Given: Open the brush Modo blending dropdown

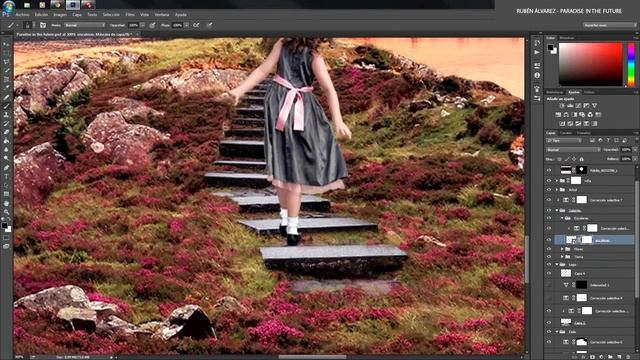Looking at the screenshot, I should point(84,25).
